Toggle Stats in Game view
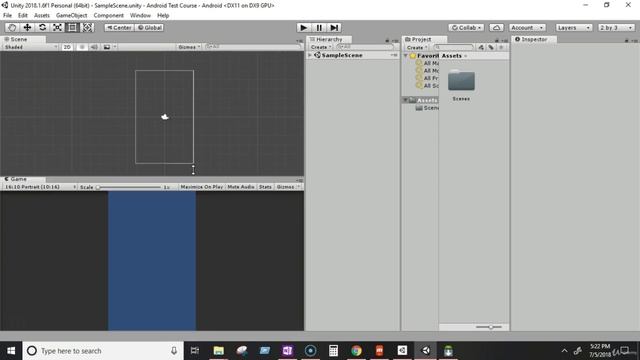 [265, 187]
